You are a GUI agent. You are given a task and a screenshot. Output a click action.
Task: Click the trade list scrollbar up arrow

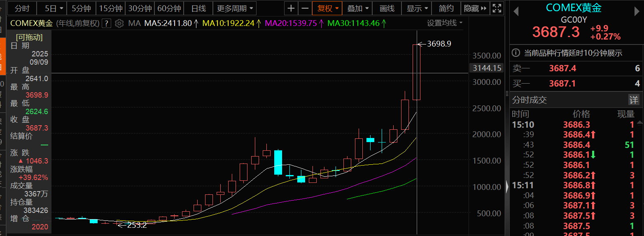(639, 122)
